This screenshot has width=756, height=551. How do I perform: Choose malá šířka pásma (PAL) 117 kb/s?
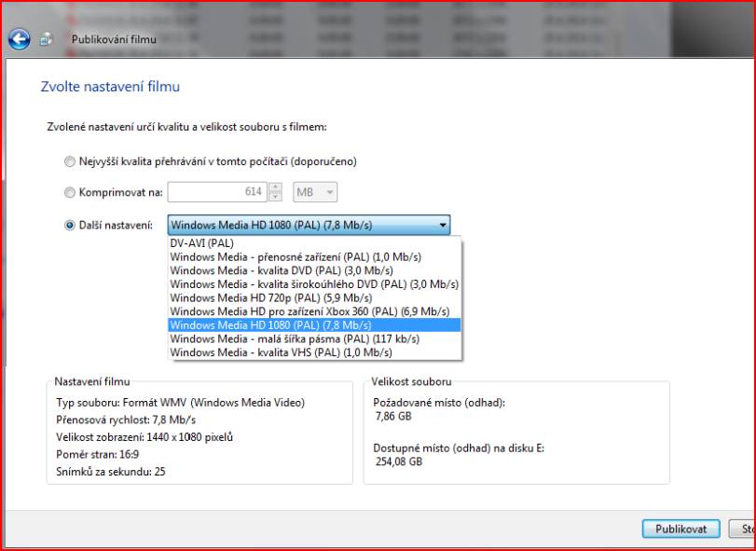314,338
